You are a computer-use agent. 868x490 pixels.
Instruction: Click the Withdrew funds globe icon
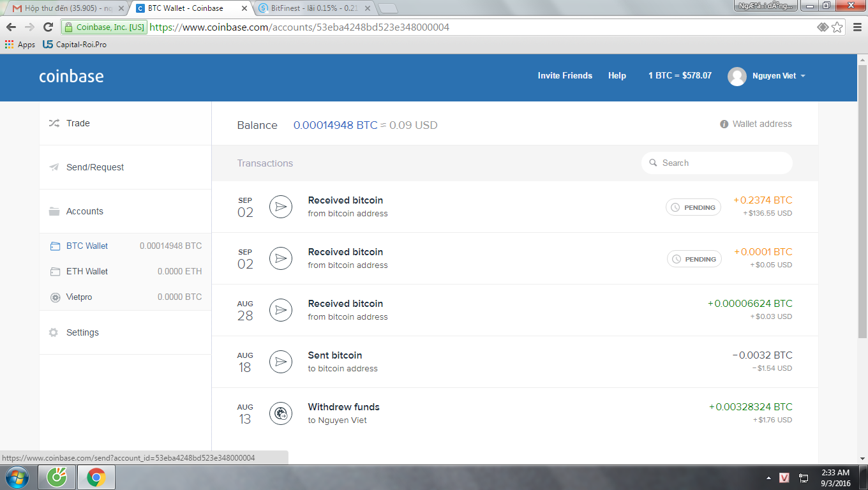[281, 413]
